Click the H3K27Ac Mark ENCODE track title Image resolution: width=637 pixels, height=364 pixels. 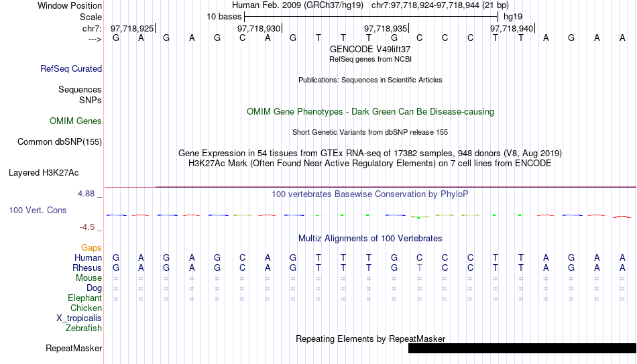pyautogui.click(x=370, y=164)
